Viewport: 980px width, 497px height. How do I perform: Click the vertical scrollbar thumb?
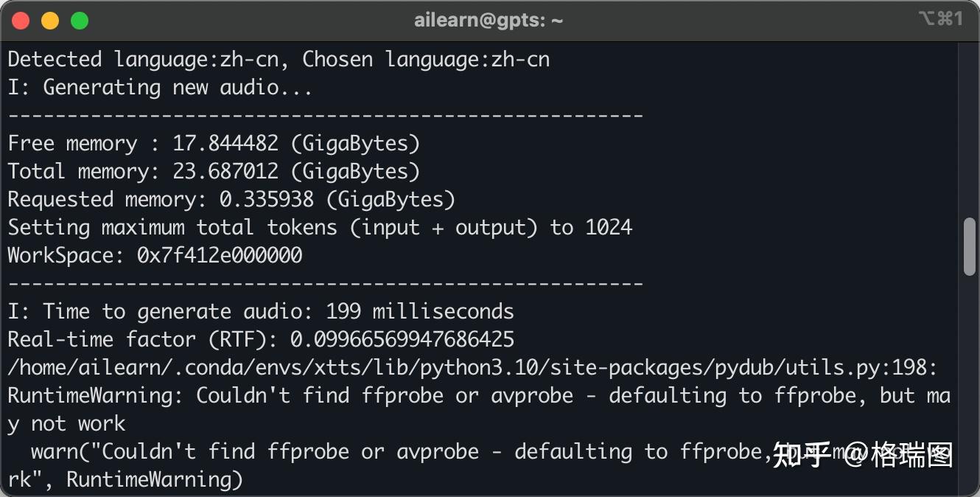coord(970,247)
